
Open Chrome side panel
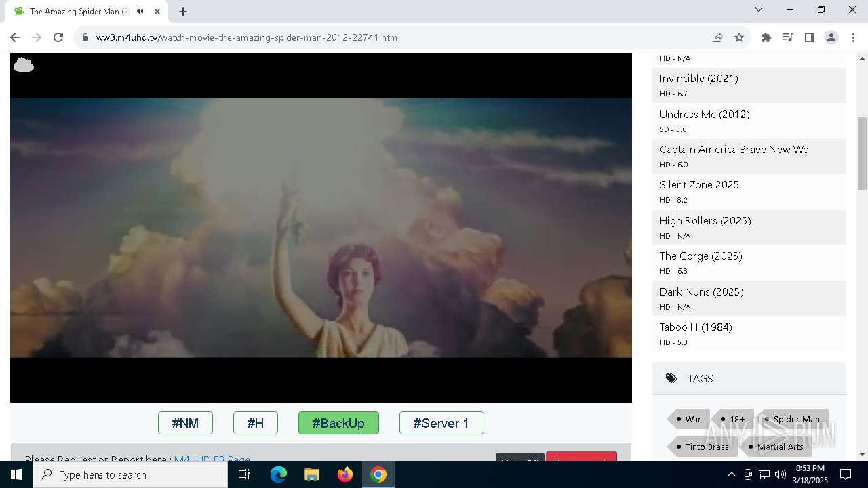[x=809, y=37]
